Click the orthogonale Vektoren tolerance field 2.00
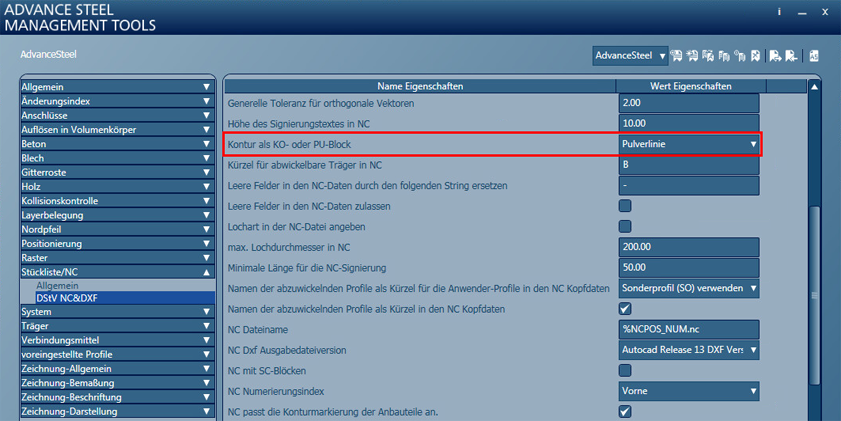841x421 pixels. tap(689, 103)
